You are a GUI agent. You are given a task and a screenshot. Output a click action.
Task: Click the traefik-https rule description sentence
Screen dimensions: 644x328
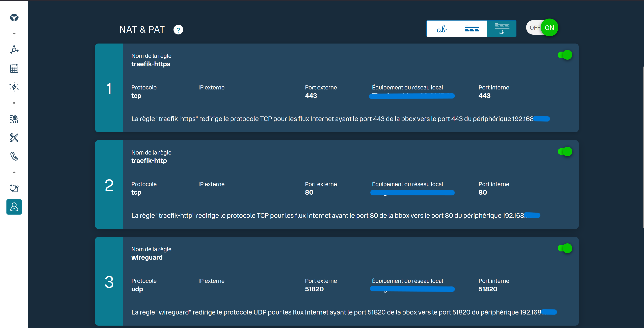tap(341, 119)
